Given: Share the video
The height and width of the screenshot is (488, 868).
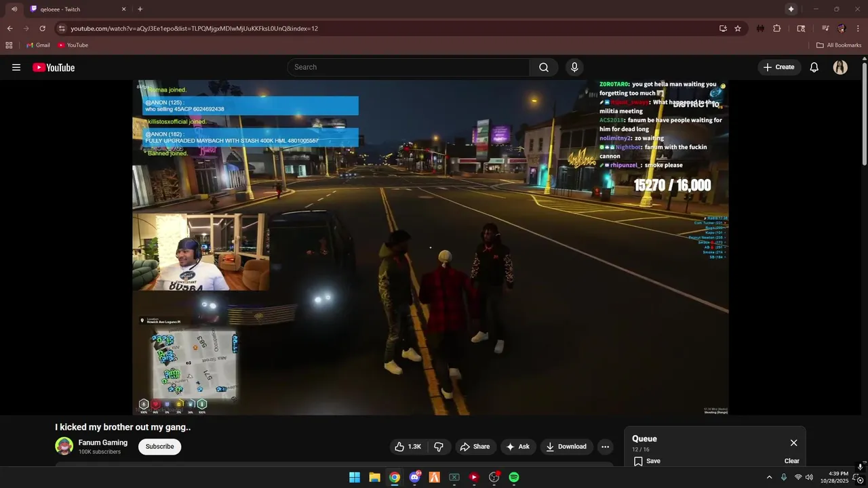Looking at the screenshot, I should coord(475,447).
